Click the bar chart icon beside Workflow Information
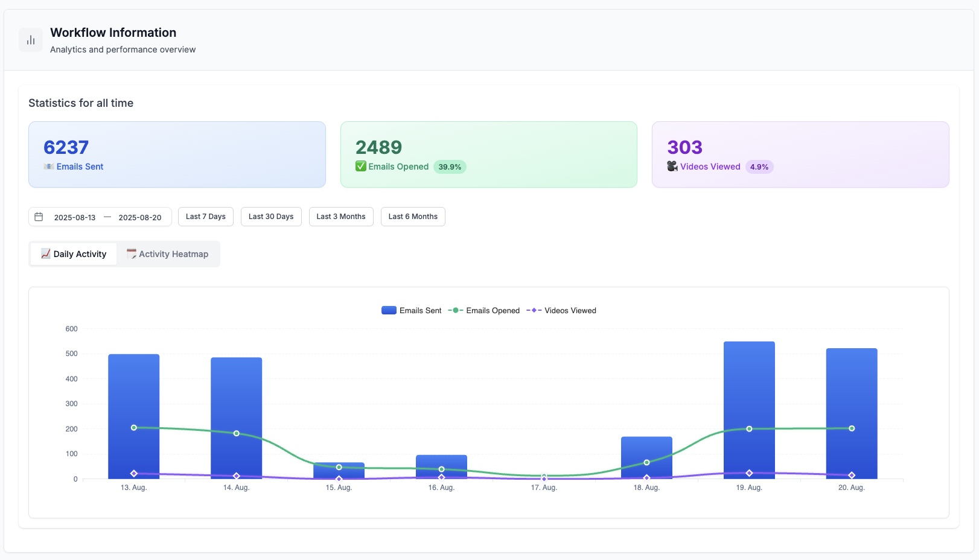 click(x=30, y=39)
